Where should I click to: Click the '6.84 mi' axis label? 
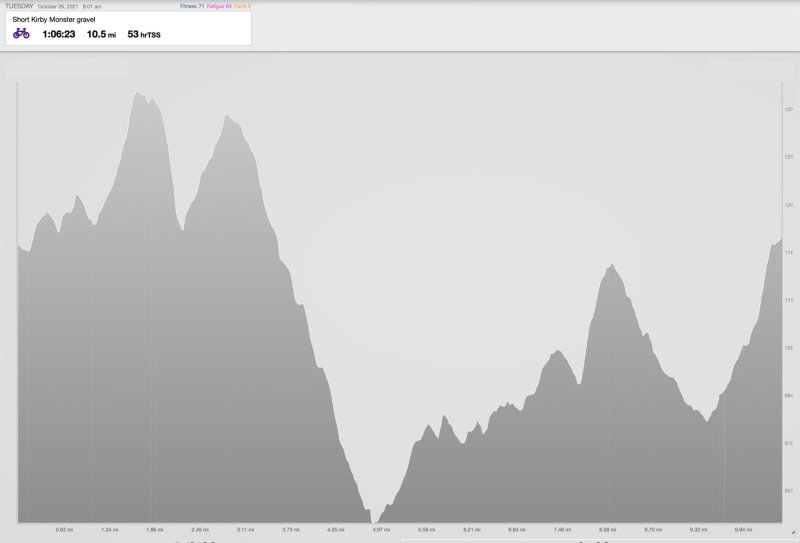coord(517,530)
